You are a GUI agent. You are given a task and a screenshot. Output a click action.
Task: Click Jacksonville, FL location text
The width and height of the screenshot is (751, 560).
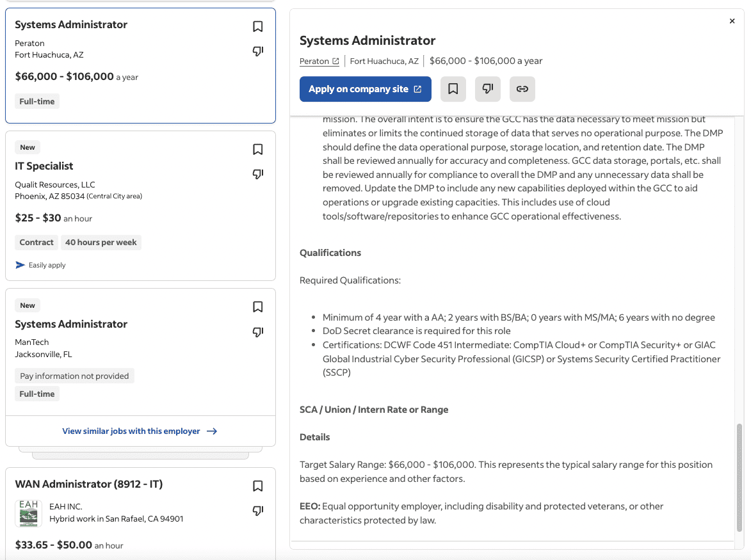(x=43, y=354)
